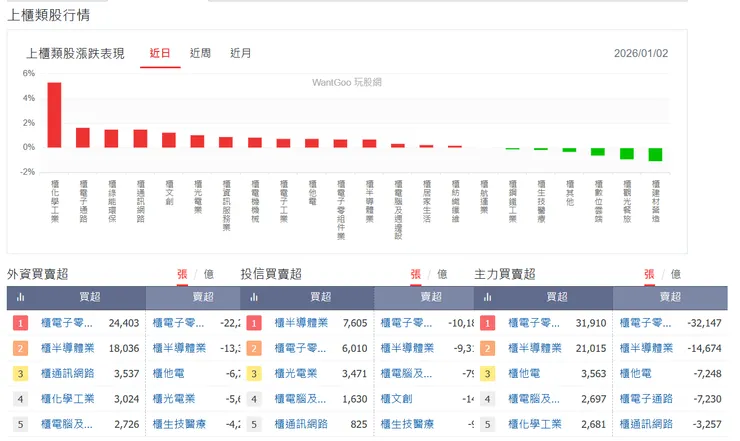
Task: Open 櫃半導體業 link in 主力 賣超 list
Action: coord(646,348)
